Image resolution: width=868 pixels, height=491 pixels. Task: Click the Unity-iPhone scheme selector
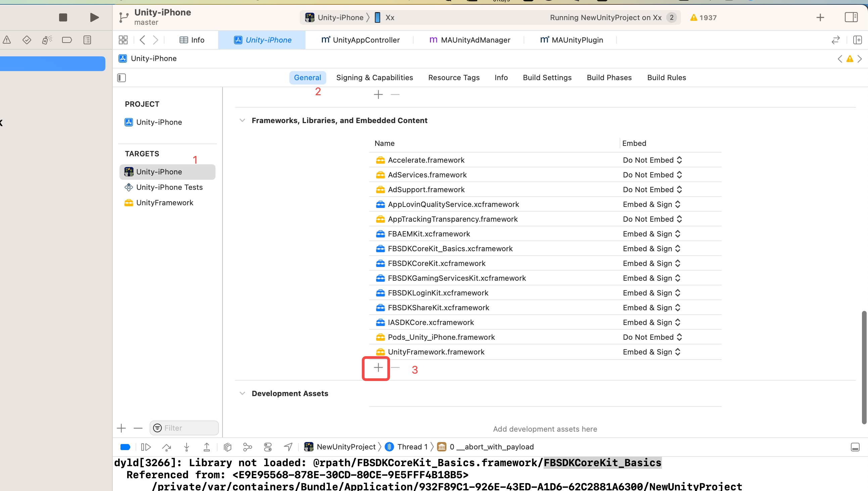[334, 17]
